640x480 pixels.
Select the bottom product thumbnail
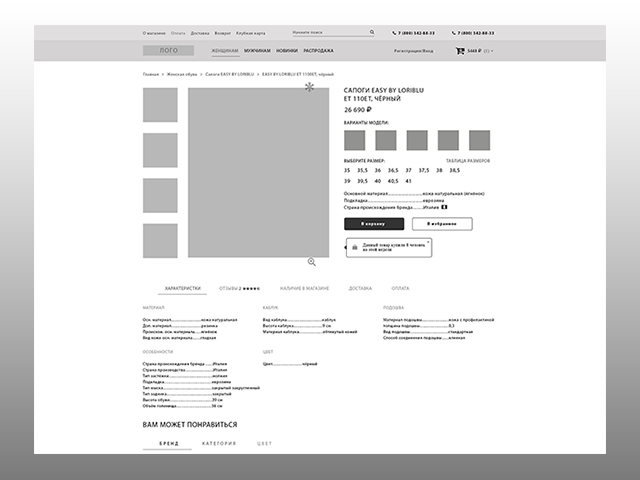[160, 241]
